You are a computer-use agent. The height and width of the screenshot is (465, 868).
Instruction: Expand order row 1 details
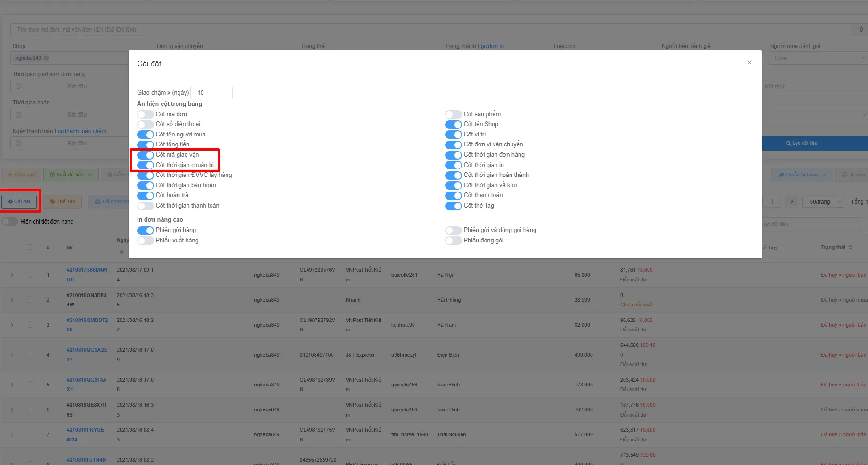12,275
